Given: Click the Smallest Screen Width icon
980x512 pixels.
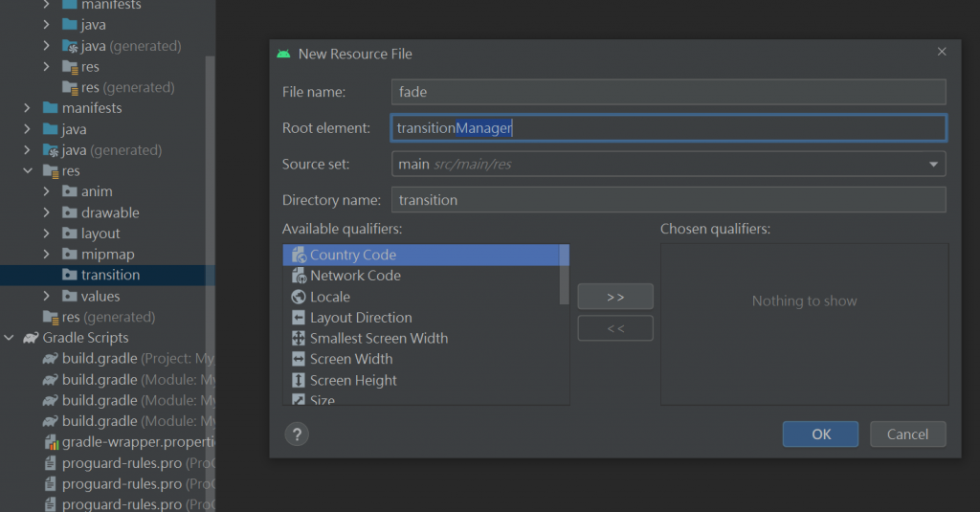Looking at the screenshot, I should [x=298, y=339].
